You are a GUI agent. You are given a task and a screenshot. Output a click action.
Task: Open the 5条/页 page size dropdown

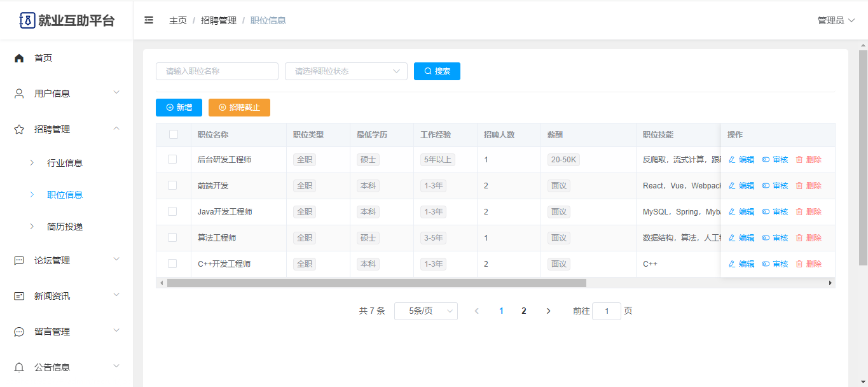(x=425, y=311)
